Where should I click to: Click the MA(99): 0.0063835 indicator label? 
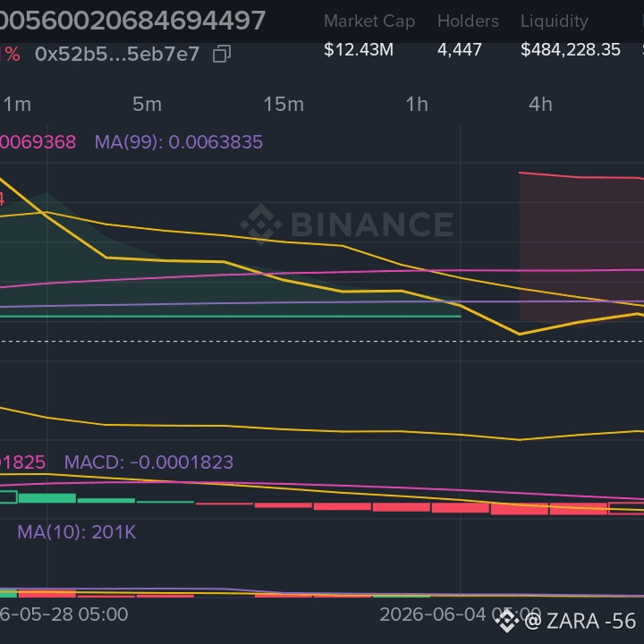(x=179, y=142)
